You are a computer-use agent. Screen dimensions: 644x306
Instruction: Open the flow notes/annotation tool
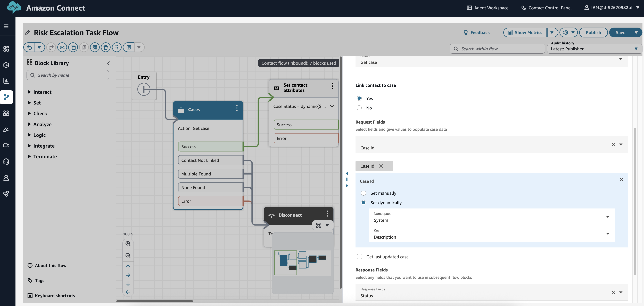point(128,47)
